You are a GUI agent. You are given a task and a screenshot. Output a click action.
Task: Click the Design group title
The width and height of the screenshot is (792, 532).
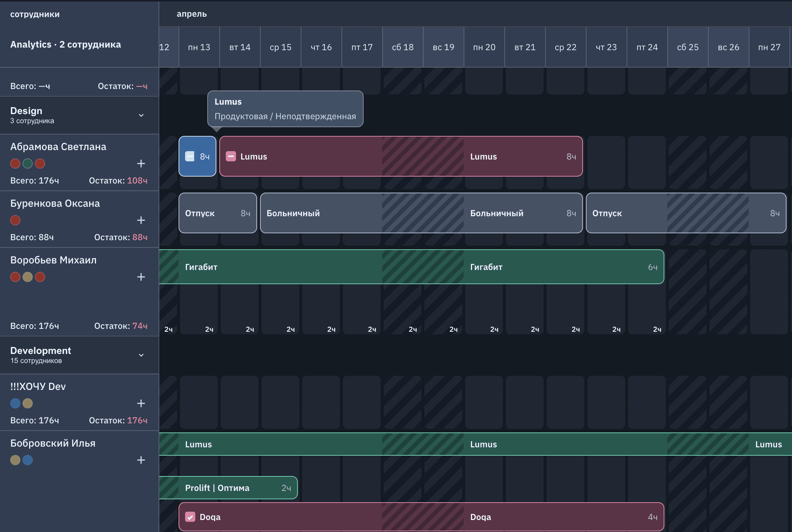point(26,110)
